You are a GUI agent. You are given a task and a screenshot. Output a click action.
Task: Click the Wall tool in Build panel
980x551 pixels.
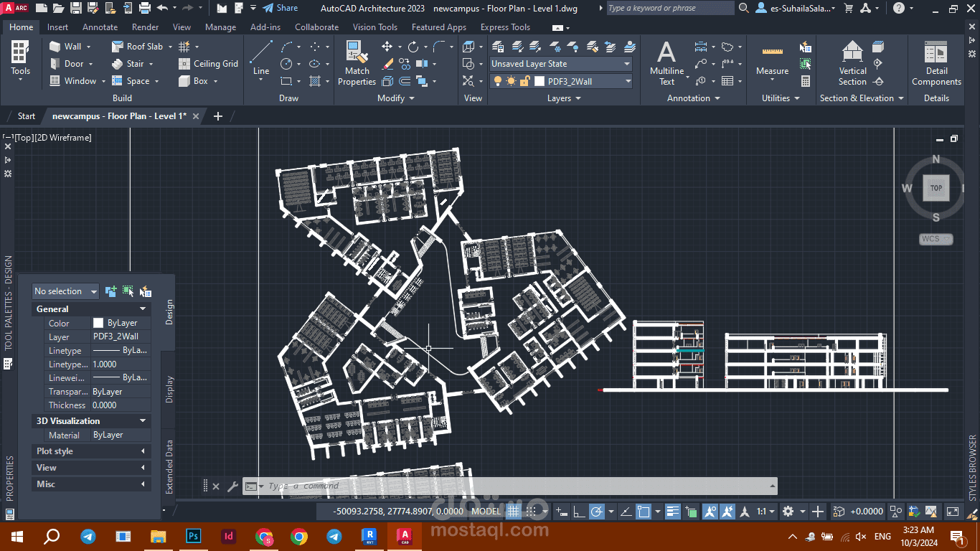click(x=65, y=47)
